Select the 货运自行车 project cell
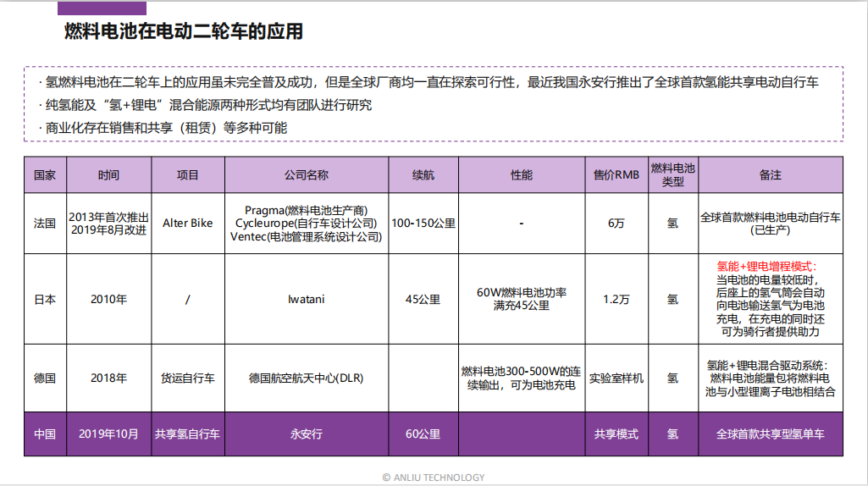 [188, 378]
